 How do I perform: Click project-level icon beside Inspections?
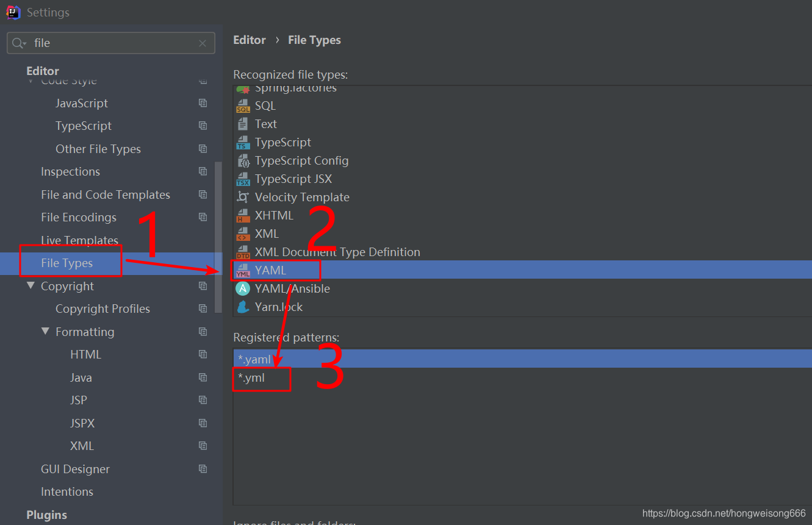[x=203, y=172]
